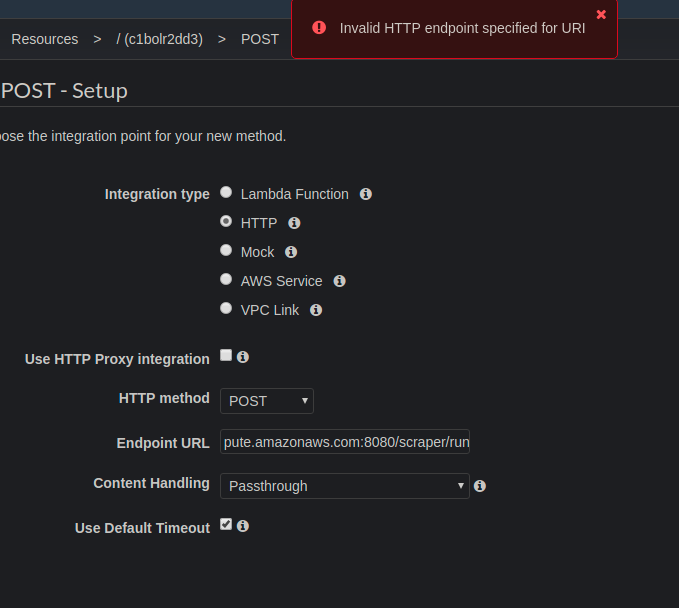Click info icon for Use Default Timeout

[x=243, y=525]
